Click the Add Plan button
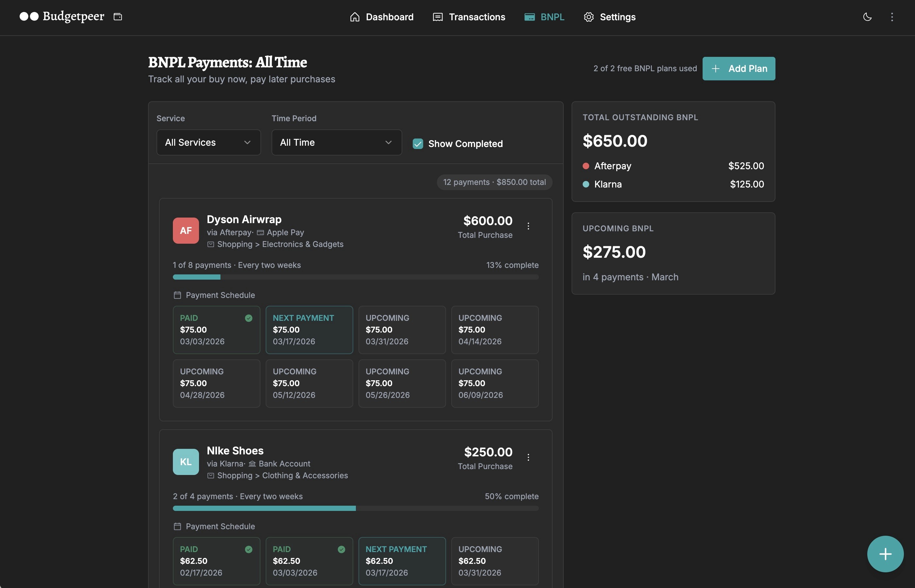 click(738, 69)
